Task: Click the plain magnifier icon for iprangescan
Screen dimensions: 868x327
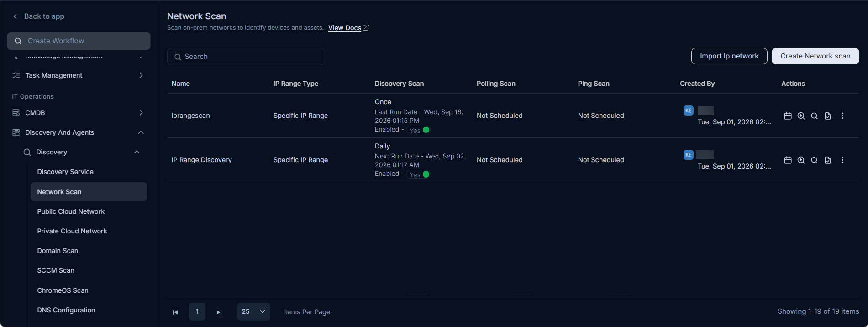Action: 814,116
